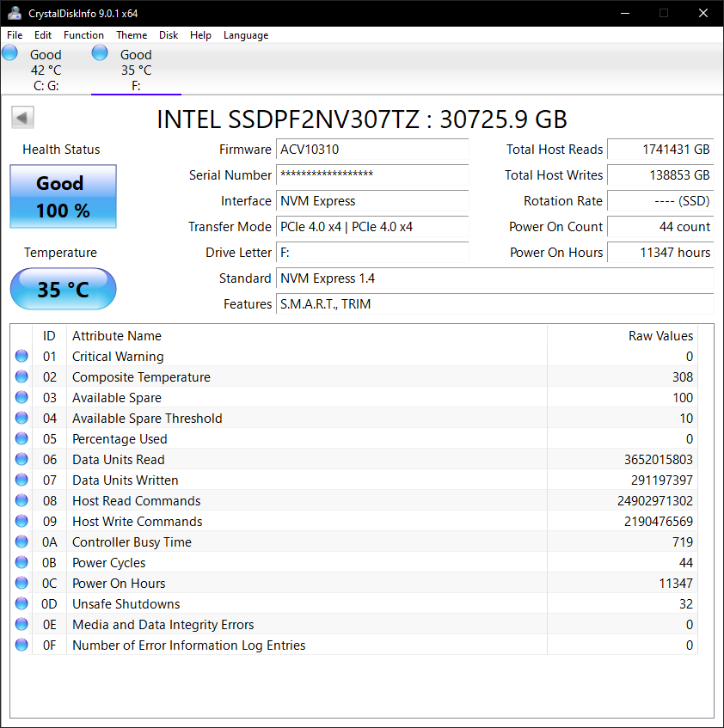Click Rotation Rate value ---- (SSD)
Screen dimensions: 724x728
660,201
